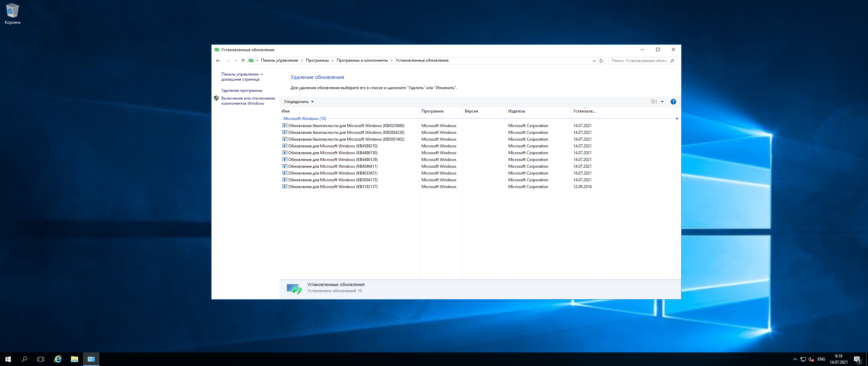The width and height of the screenshot is (868, 366).
Task: Sort by Издатель column header
Action: (538, 111)
